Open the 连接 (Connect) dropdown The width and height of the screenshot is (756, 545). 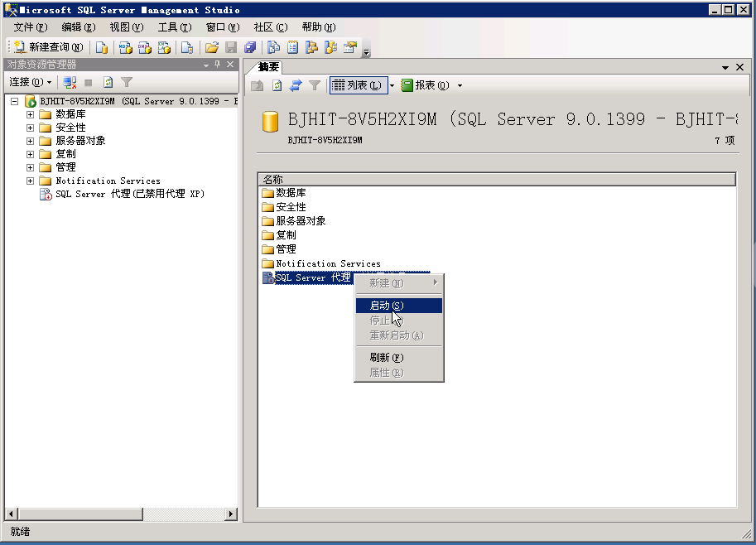(x=31, y=82)
